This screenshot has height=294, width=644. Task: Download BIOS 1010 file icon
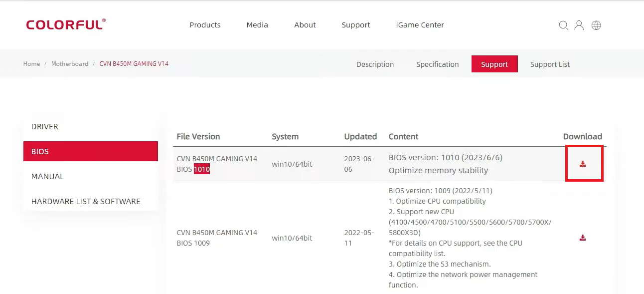(x=583, y=164)
